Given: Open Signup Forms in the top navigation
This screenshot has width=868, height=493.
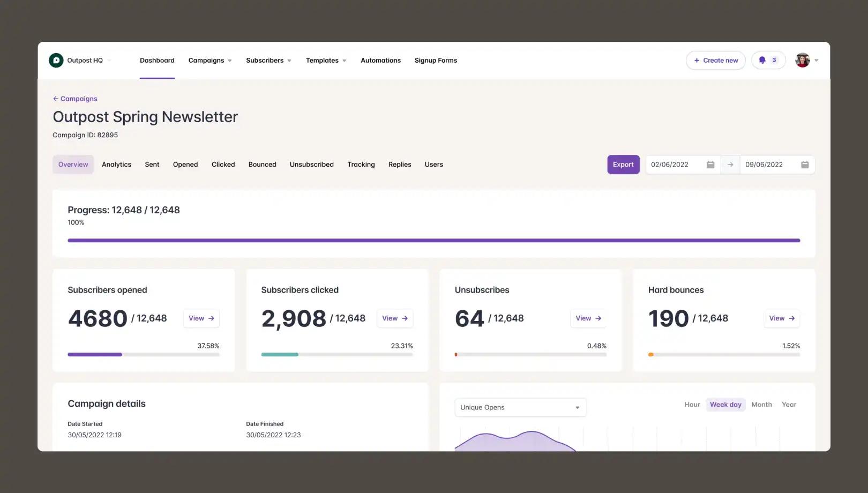Looking at the screenshot, I should pos(436,60).
